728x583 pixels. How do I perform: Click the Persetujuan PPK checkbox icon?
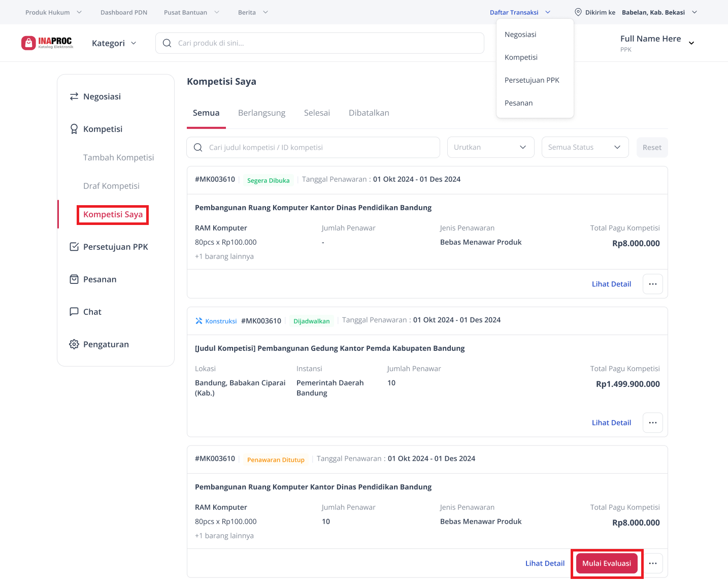74,247
